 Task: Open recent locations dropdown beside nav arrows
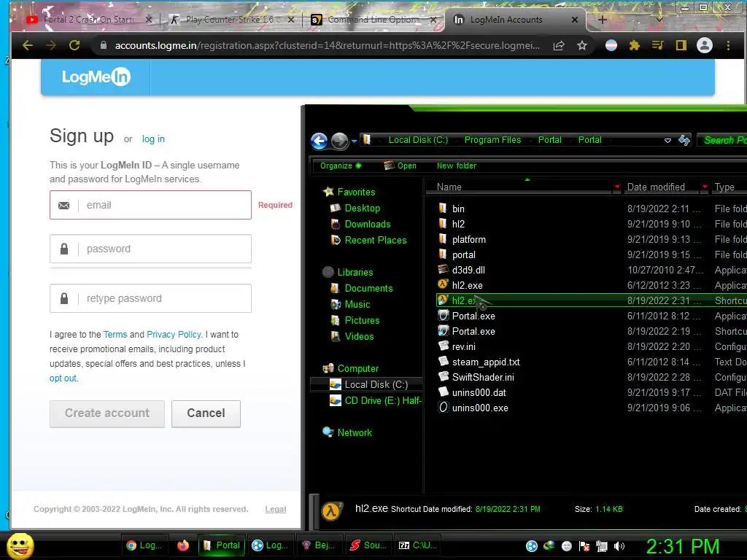(x=354, y=141)
